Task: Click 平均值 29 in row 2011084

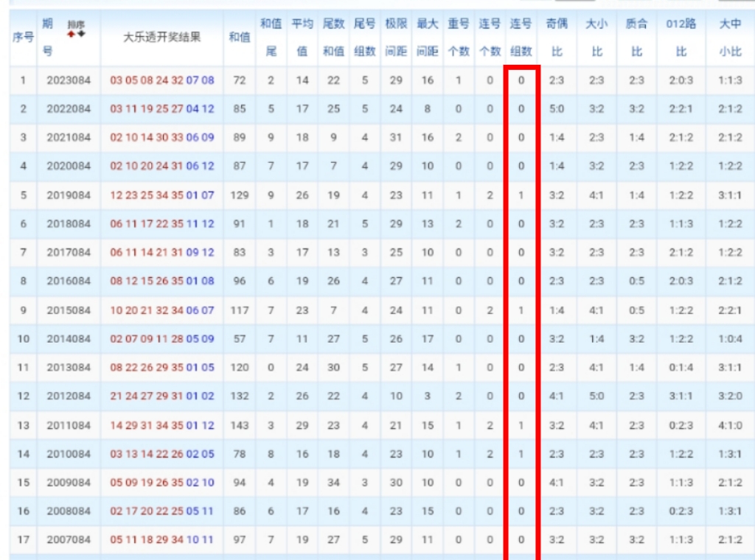Action: pos(302,425)
